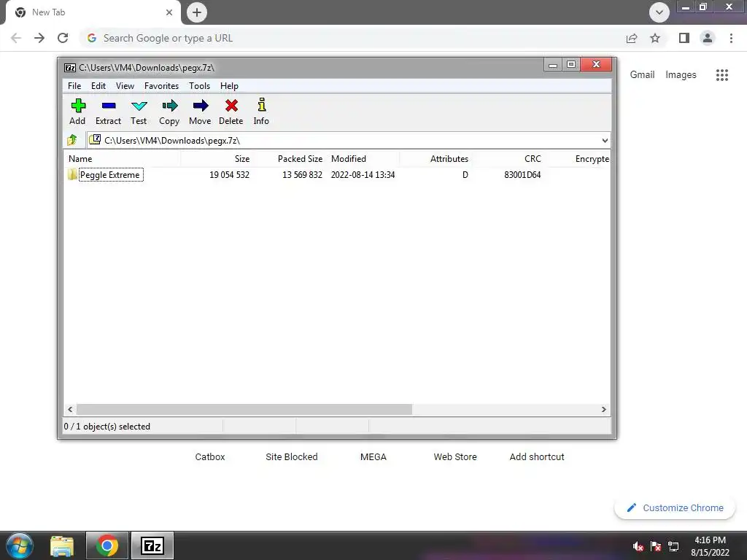This screenshot has height=560, width=747.
Task: Click the Add shortcut tile
Action: (537, 456)
